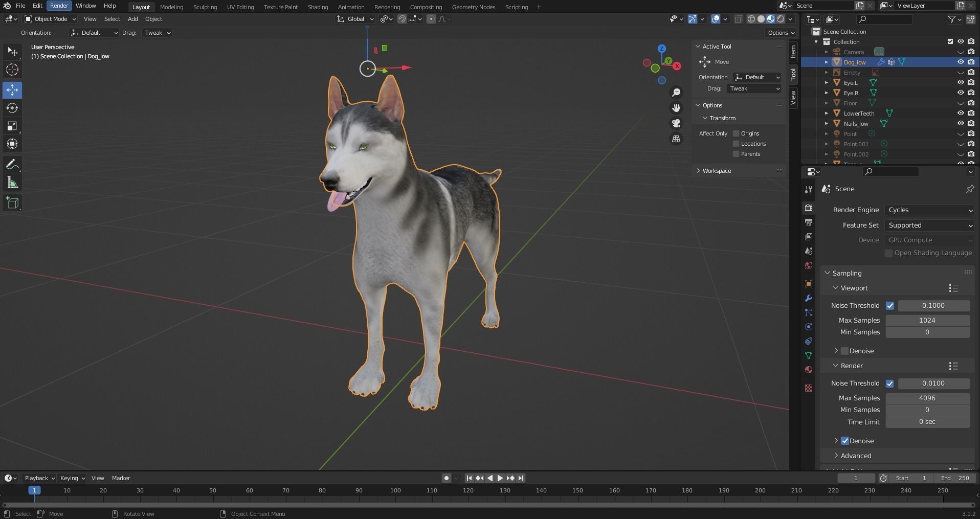Viewport: 980px width, 519px height.
Task: Hide Eye.L in viewport via eye icon
Action: click(961, 82)
